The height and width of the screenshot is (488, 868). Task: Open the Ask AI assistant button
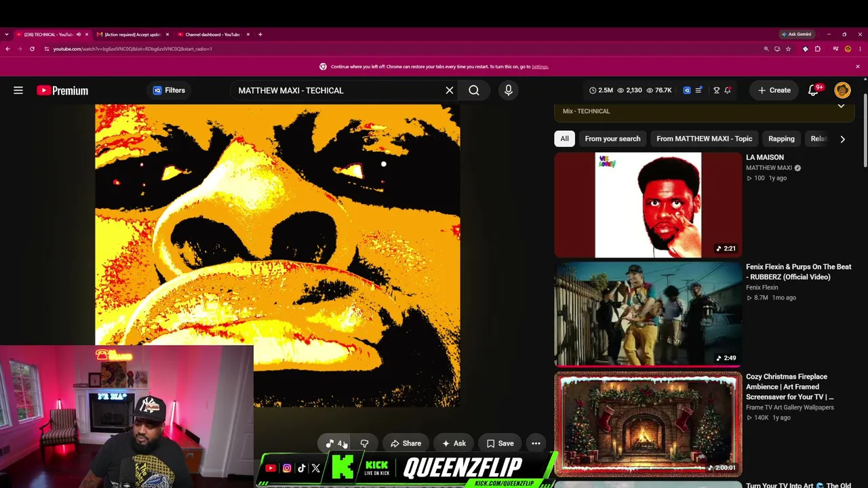pos(454,443)
